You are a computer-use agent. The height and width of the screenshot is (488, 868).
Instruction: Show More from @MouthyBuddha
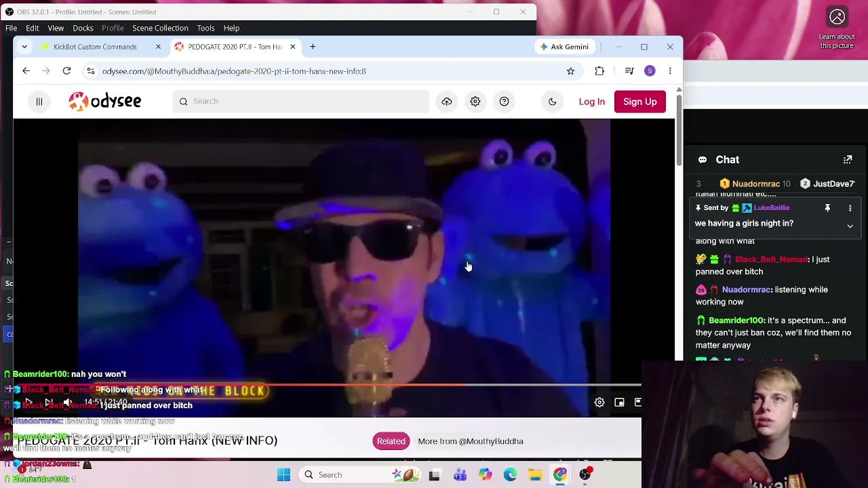coord(471,441)
